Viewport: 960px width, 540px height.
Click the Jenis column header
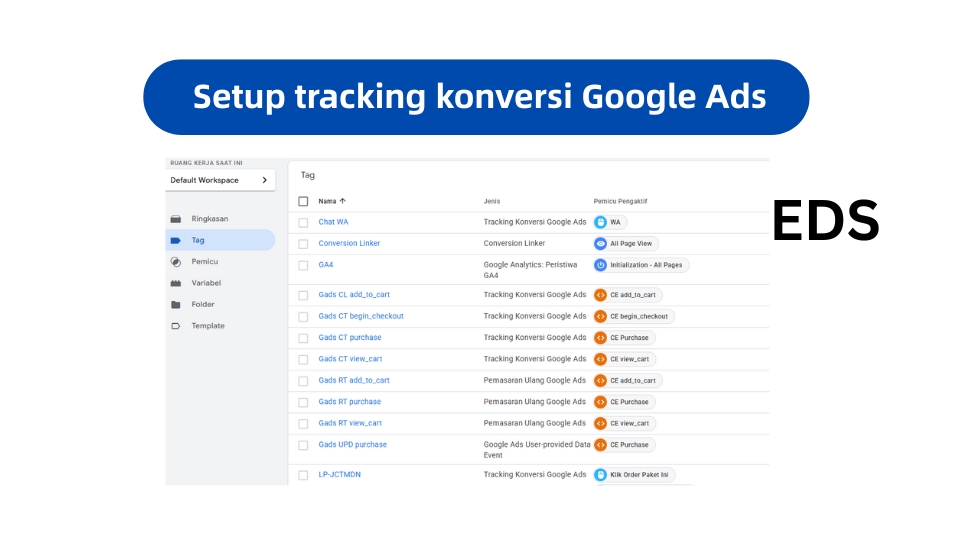(x=491, y=201)
